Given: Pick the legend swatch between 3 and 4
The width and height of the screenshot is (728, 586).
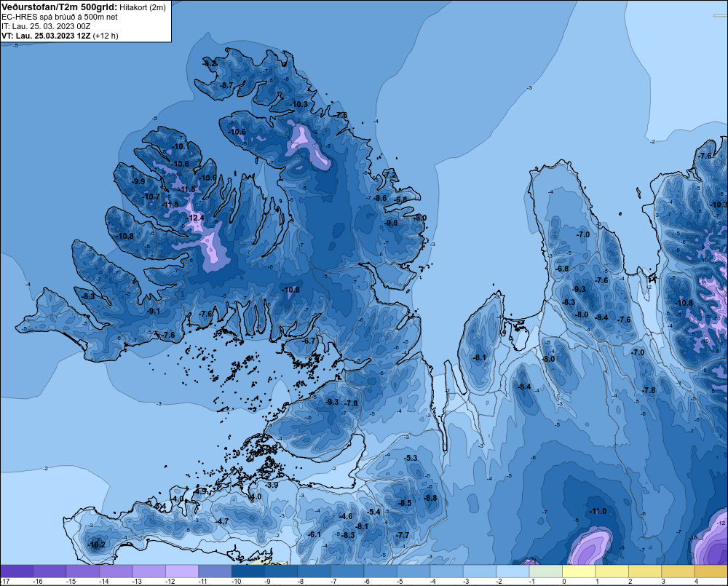Looking at the screenshot, I should point(678,571).
